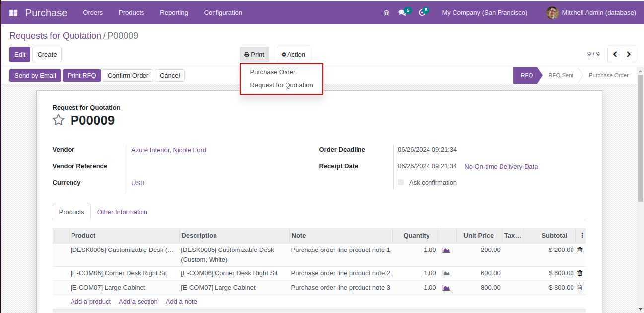Screen dimensions: 644x313
Task: Switch to the Other Information tab
Action: click(x=122, y=212)
